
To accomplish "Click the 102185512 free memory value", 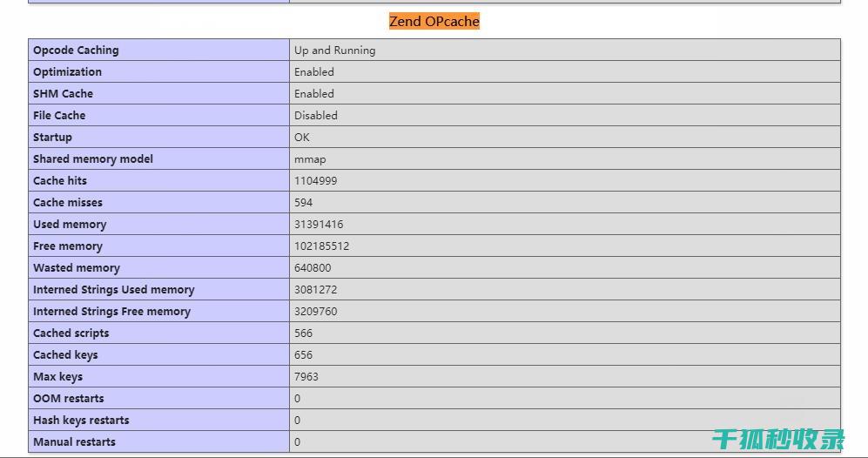I will (321, 246).
